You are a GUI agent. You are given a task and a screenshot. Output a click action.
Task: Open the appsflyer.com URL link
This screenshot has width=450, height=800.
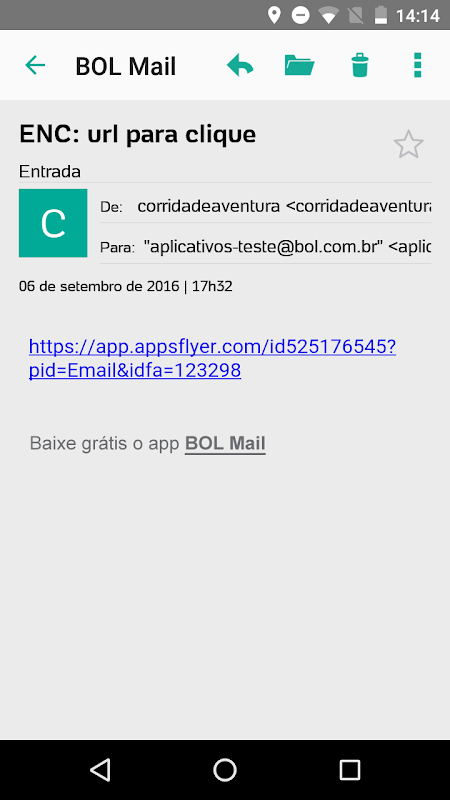(212, 359)
